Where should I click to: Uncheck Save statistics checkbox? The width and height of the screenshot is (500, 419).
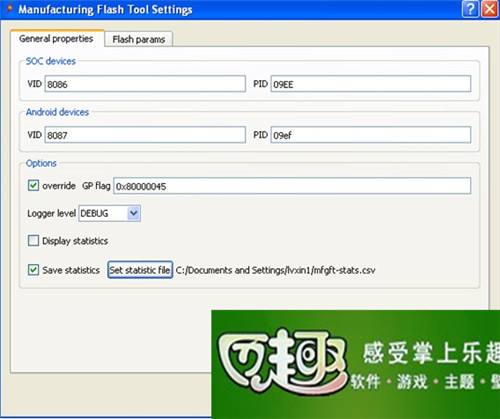point(33,270)
